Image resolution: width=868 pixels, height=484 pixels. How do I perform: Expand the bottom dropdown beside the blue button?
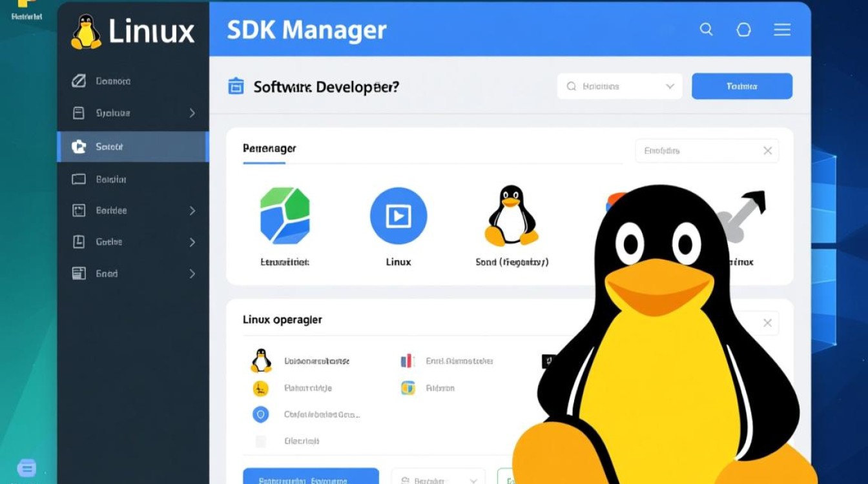tap(474, 479)
